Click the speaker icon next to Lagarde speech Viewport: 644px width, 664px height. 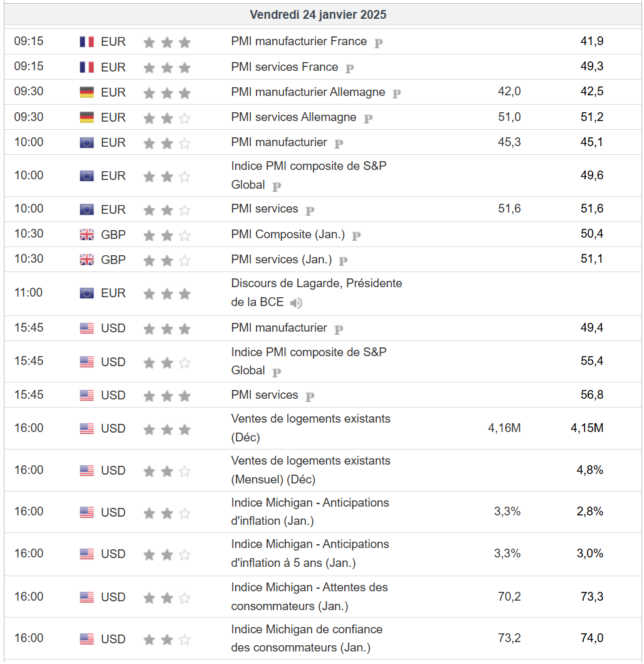(296, 303)
